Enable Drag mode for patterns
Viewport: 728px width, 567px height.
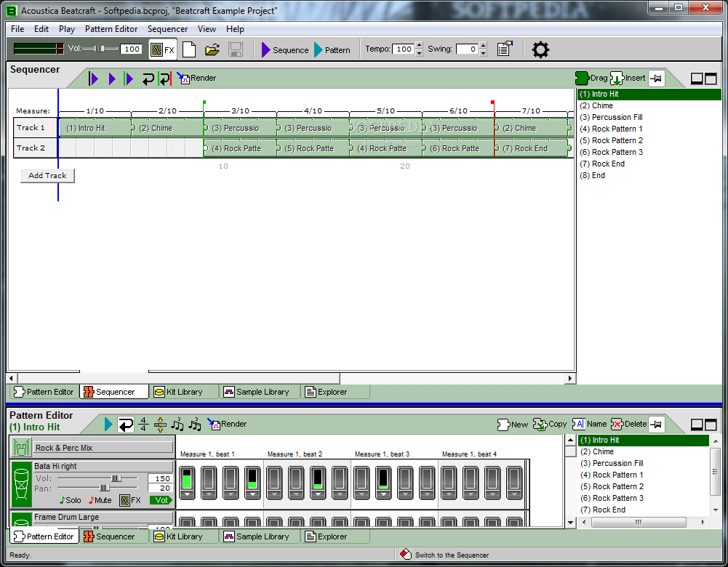tap(591, 78)
